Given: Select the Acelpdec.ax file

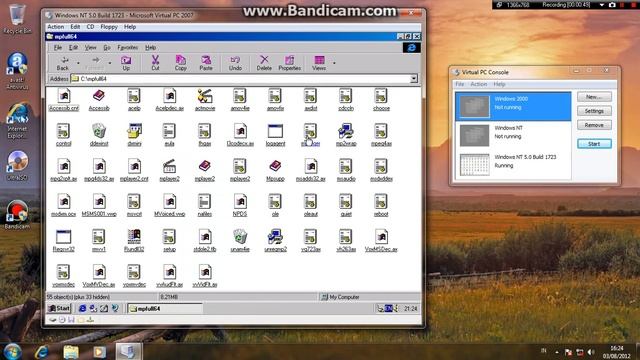Looking at the screenshot, I should [x=169, y=100].
